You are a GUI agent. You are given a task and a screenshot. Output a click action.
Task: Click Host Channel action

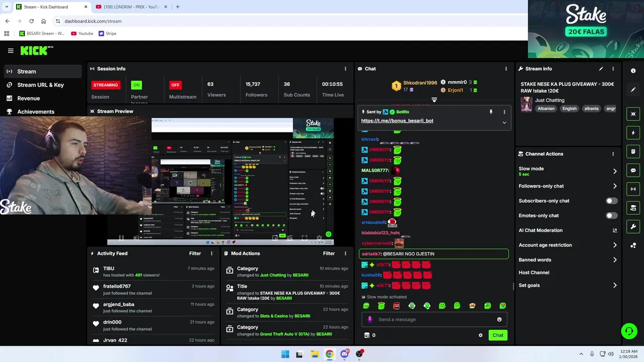pyautogui.click(x=534, y=273)
